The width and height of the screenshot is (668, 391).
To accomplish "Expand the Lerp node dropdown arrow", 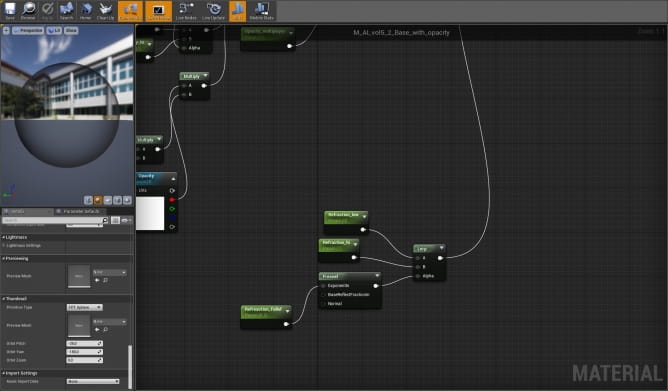I will click(x=441, y=248).
